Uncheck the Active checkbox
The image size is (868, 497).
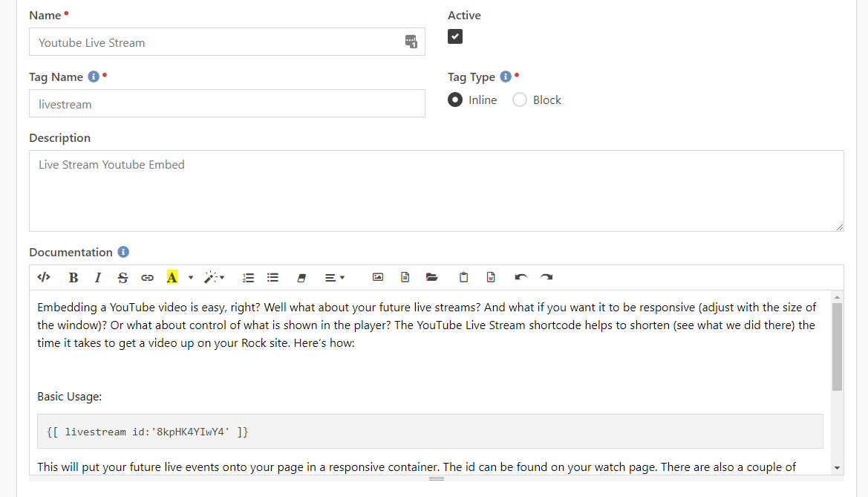coord(455,36)
